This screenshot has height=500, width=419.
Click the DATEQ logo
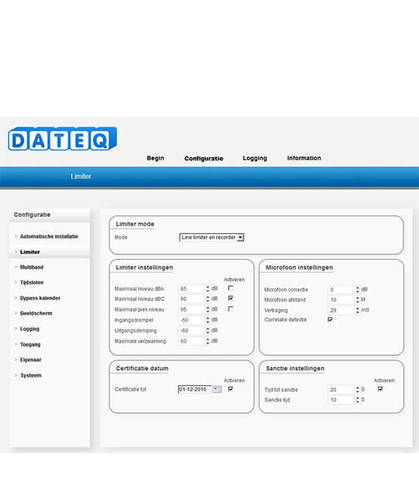[62, 139]
